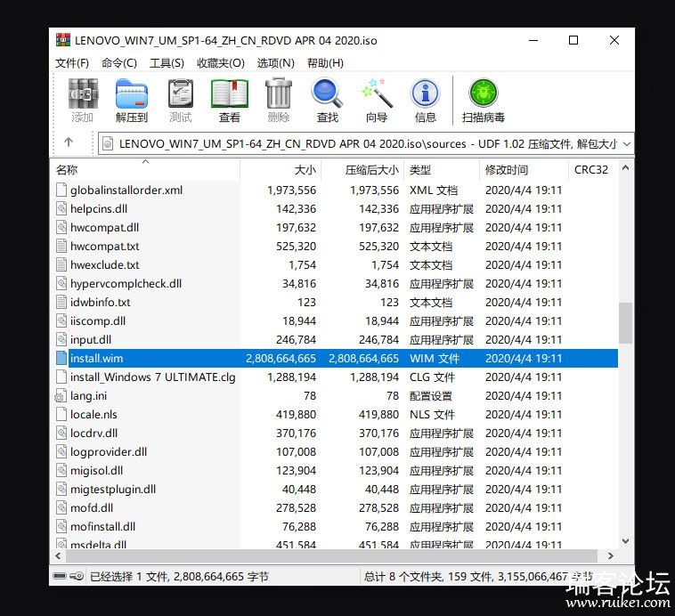Viewport: 675px width, 616px height.
Task: Open the Commands (命令) menu
Action: (x=119, y=63)
